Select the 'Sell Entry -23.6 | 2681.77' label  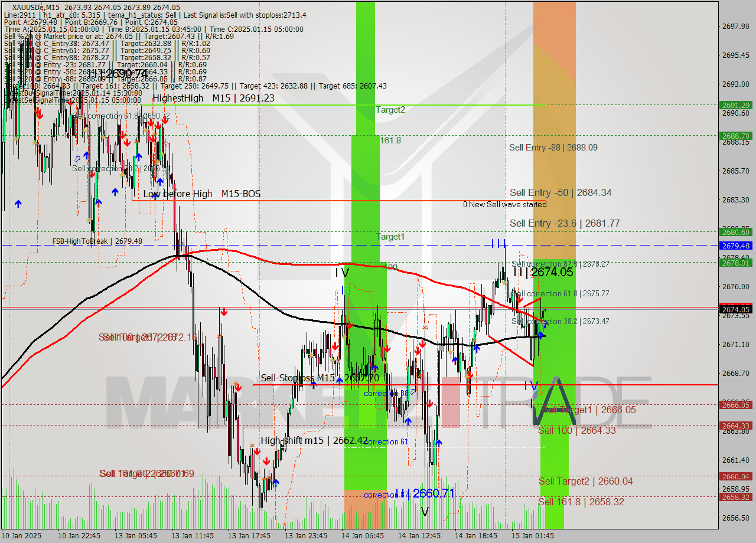(565, 223)
